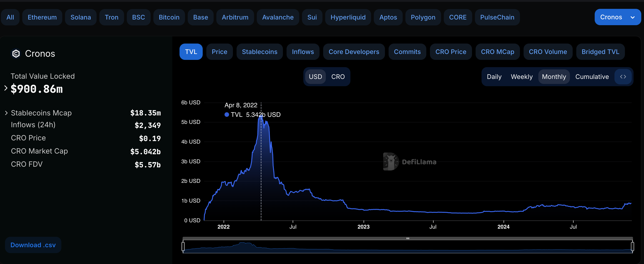Grab the range slider center grip
The image size is (644, 264).
pos(407,238)
